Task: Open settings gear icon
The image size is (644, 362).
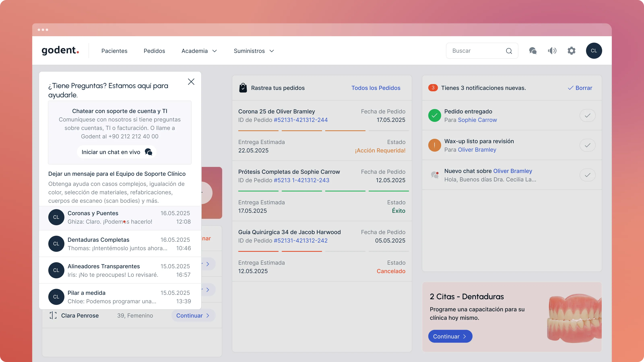Action: click(x=572, y=51)
